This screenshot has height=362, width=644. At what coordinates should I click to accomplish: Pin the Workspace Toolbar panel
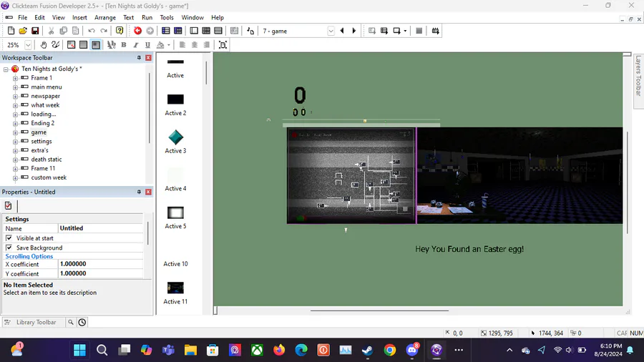click(x=139, y=58)
